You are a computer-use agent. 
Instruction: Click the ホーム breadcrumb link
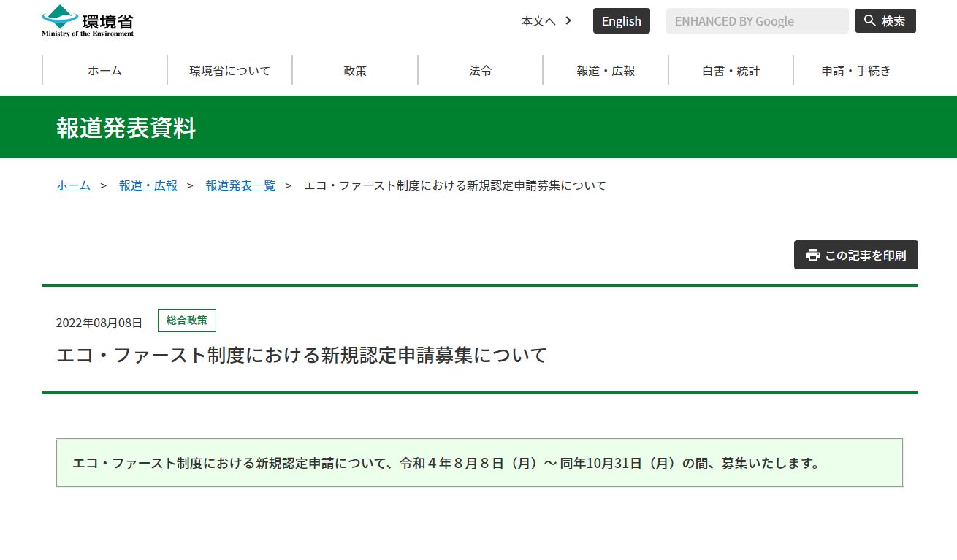(x=73, y=185)
